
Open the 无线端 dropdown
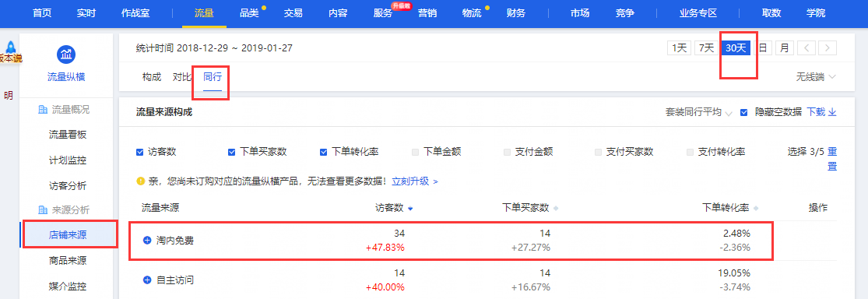point(816,77)
